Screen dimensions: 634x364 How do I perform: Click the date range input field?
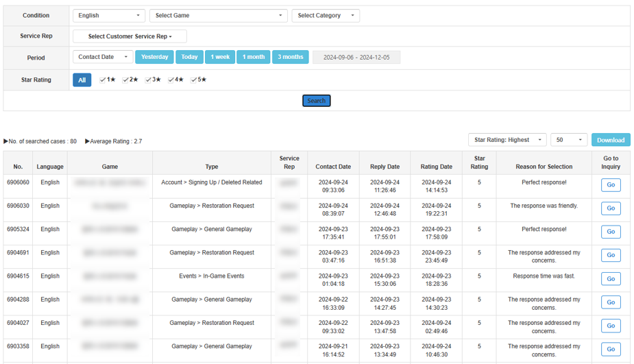(x=356, y=58)
